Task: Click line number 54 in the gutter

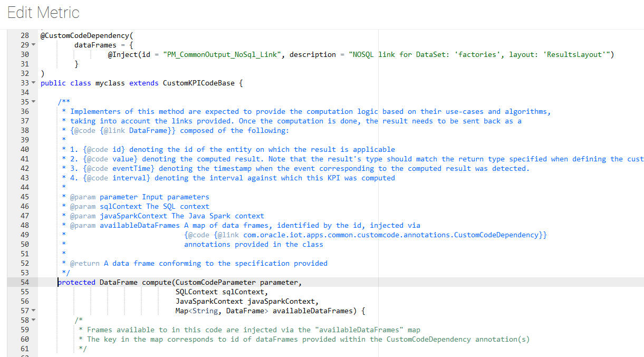Action: pyautogui.click(x=25, y=282)
